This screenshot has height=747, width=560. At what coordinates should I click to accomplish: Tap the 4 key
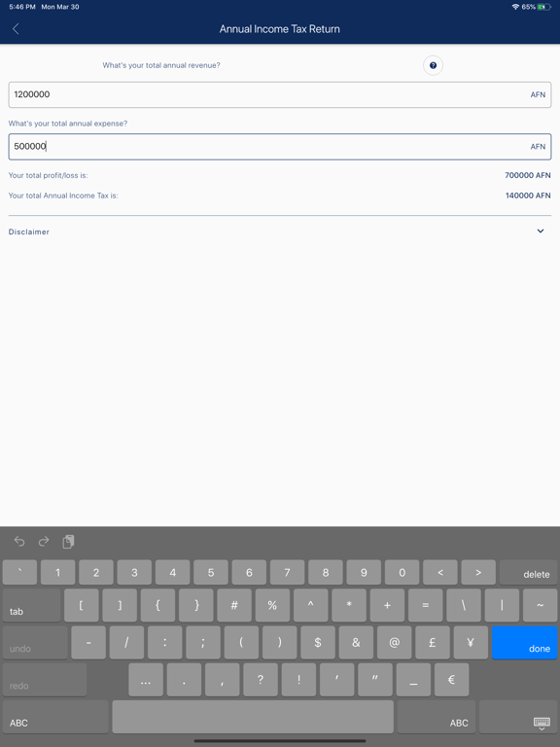[x=172, y=572]
